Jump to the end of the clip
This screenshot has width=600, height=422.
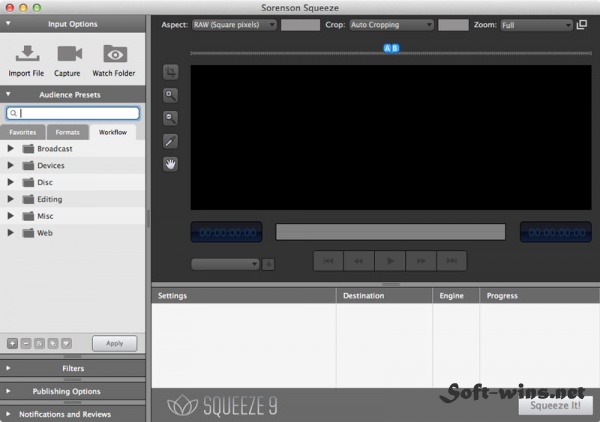(x=452, y=261)
